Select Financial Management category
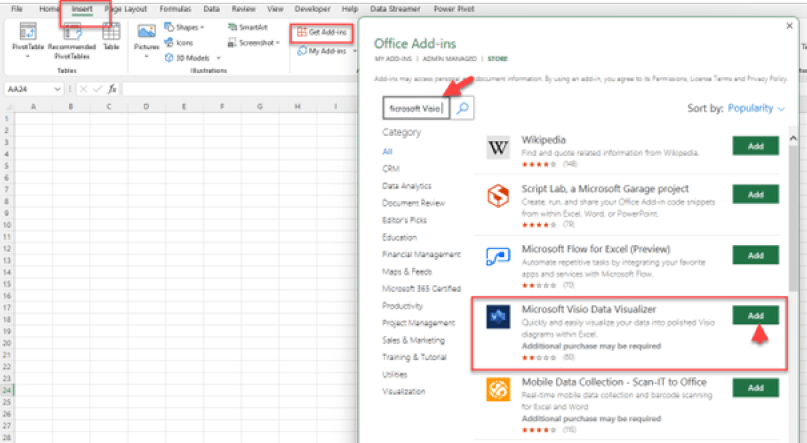This screenshot has width=807, height=443. click(421, 254)
